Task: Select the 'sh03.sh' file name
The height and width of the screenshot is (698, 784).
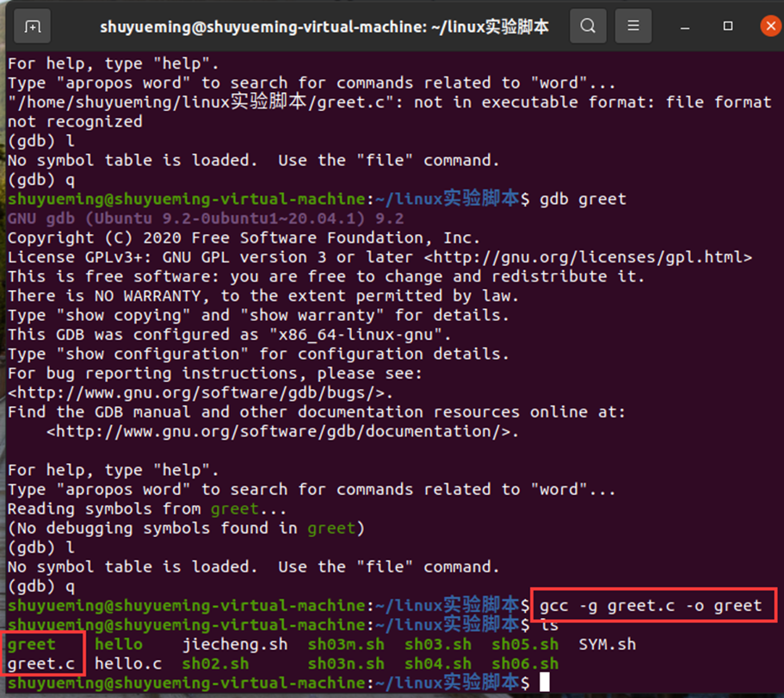Action: (438, 644)
